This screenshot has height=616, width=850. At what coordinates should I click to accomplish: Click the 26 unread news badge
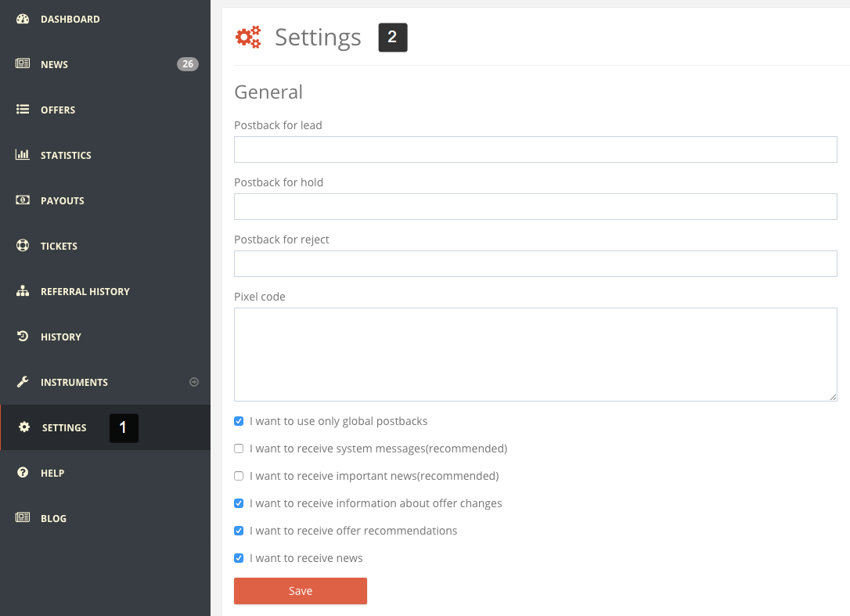pyautogui.click(x=187, y=64)
